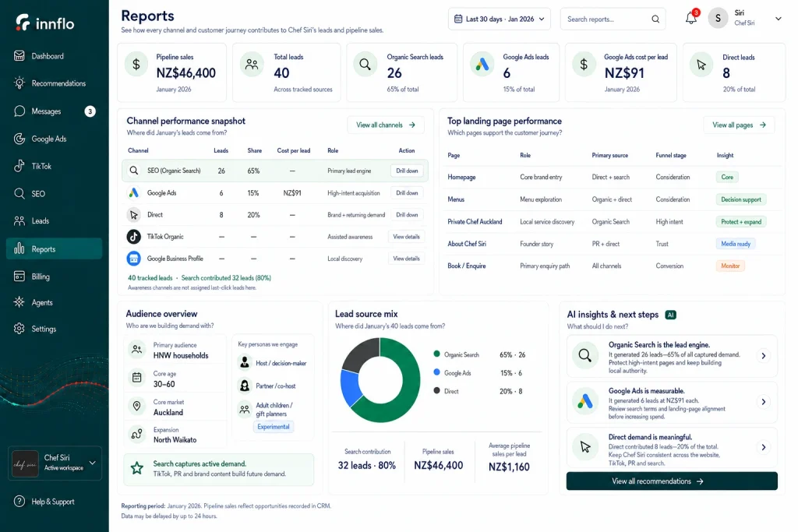This screenshot has width=798, height=532.
Task: Click the search magnifier in reports search
Action: [x=655, y=19]
